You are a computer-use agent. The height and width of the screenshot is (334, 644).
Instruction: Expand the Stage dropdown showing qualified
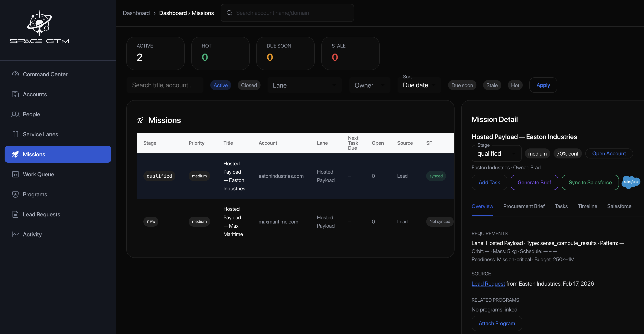(x=496, y=153)
